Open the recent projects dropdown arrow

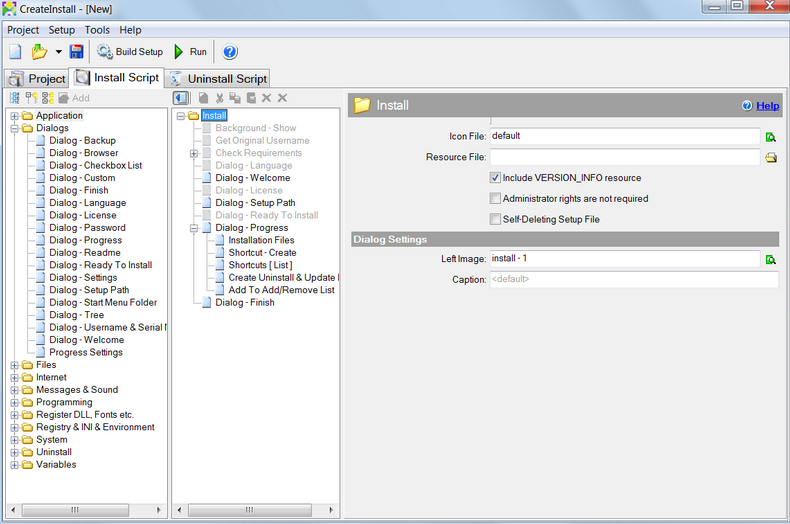pos(58,51)
